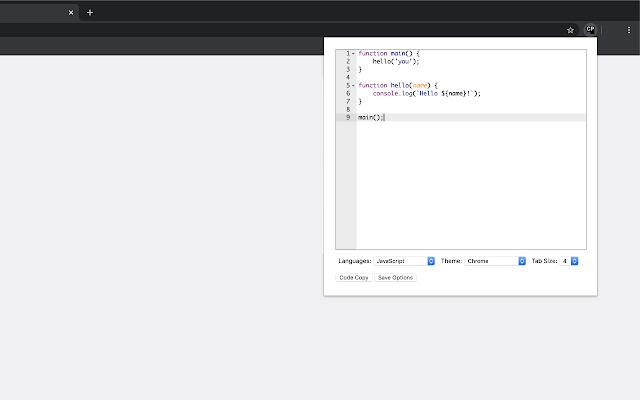Click the closing brace on line 7
Viewport: 640px width, 400px height.
click(360, 101)
